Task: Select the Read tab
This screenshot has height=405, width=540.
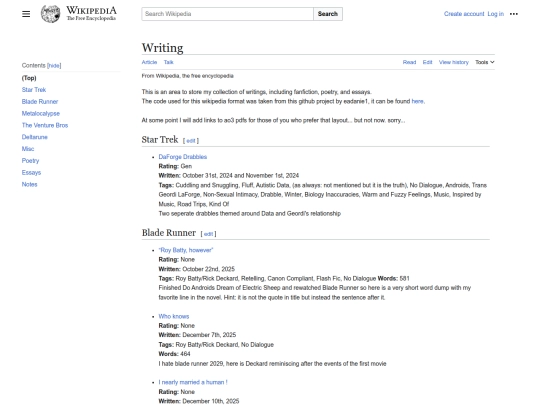Action: (409, 62)
